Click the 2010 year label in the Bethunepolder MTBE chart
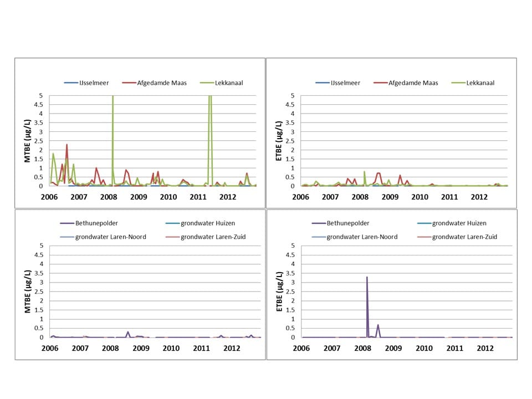The width and height of the screenshot is (532, 399). (x=171, y=349)
